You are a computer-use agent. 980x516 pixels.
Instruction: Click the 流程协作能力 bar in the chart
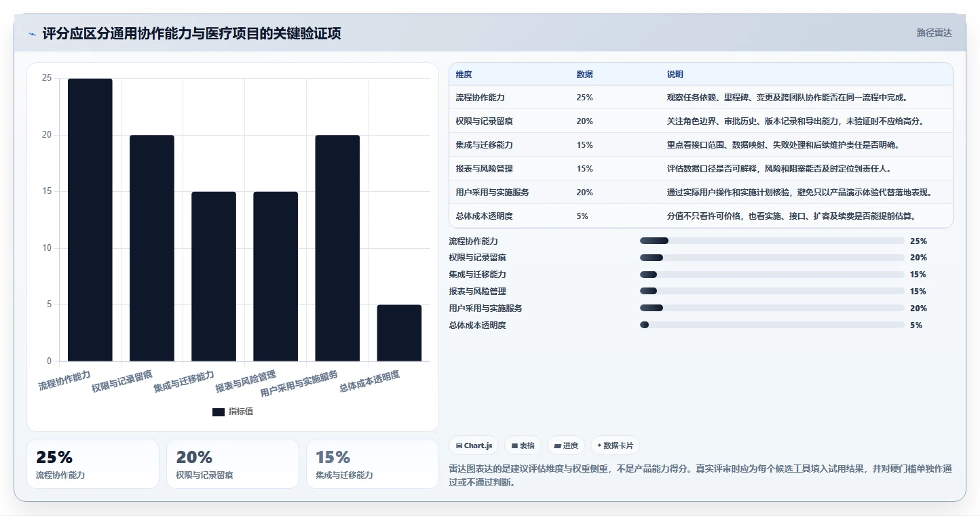pyautogui.click(x=90, y=220)
